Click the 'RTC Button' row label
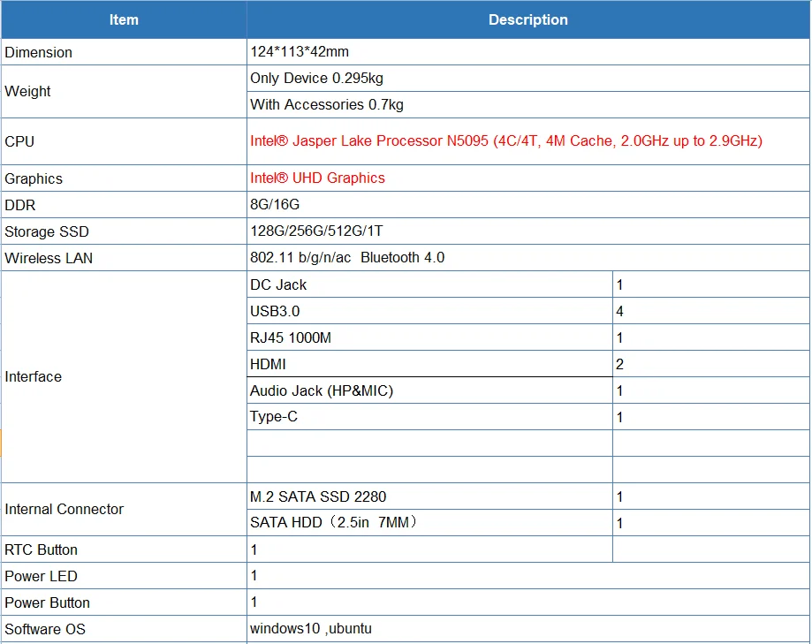Image resolution: width=812 pixels, height=644 pixels. coord(41,549)
